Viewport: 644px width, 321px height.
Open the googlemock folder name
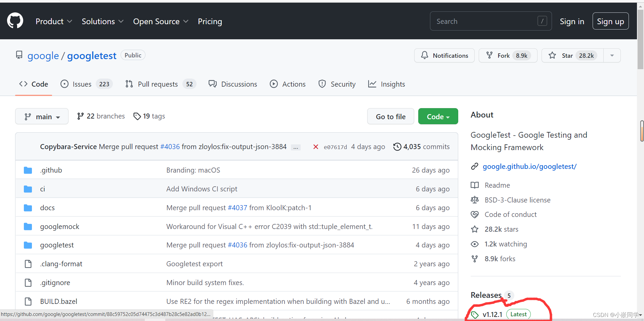coord(59,227)
